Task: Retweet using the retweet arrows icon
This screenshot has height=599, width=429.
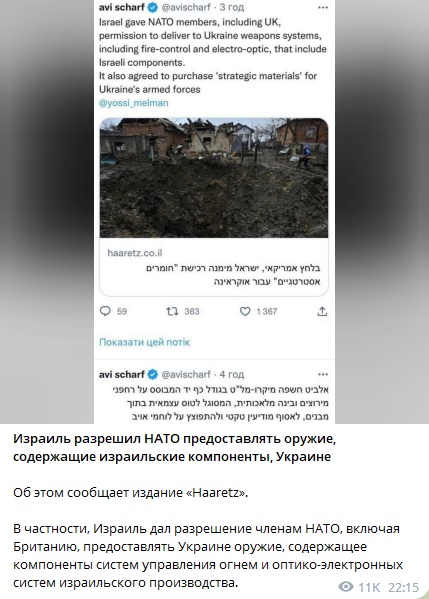Action: [172, 312]
